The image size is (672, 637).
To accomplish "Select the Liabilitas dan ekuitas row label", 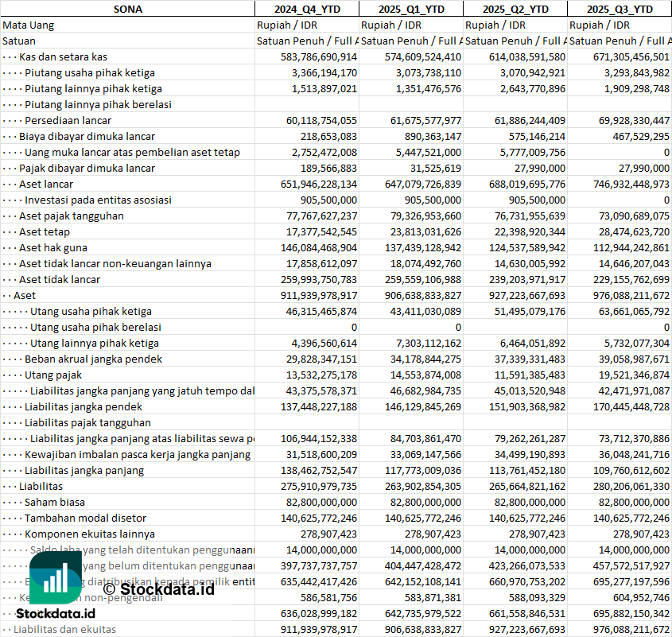I will pos(64,629).
